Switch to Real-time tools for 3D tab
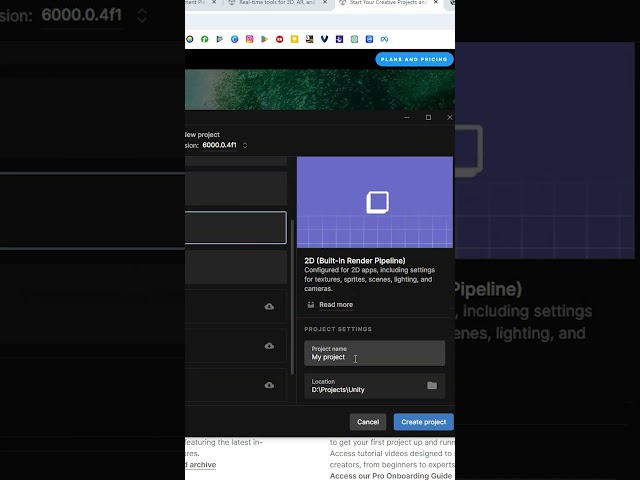 tap(276, 3)
